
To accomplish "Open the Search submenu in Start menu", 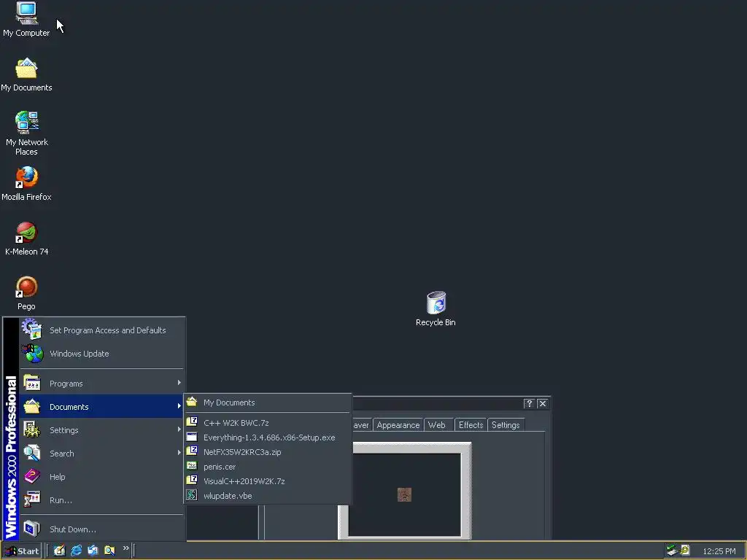I will tap(101, 454).
